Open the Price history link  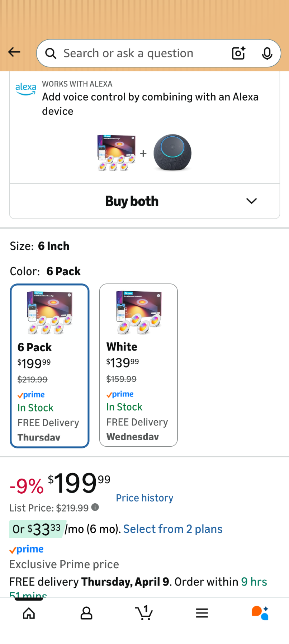(x=144, y=498)
